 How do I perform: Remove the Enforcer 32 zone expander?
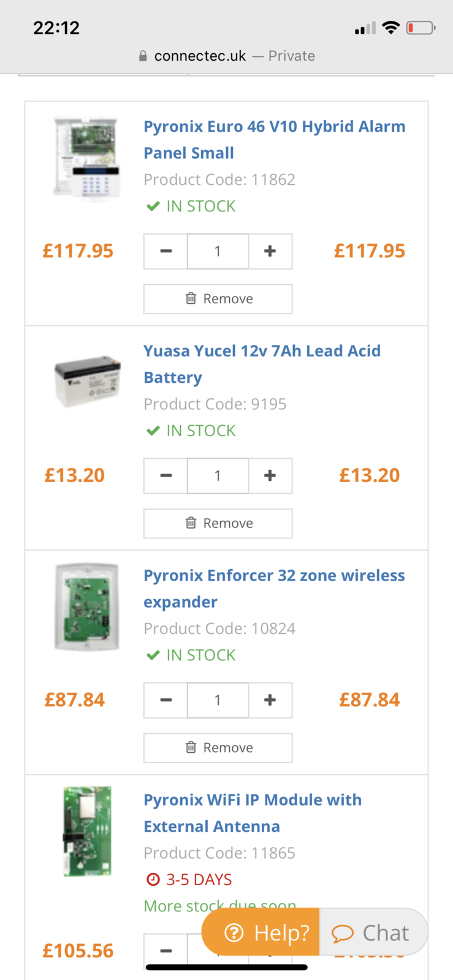[x=218, y=748]
